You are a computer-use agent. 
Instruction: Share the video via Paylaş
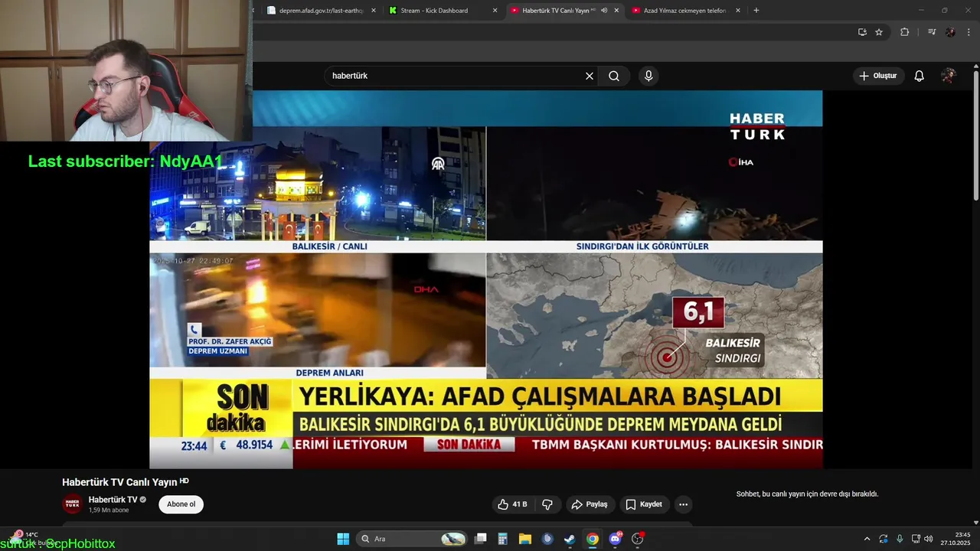589,504
